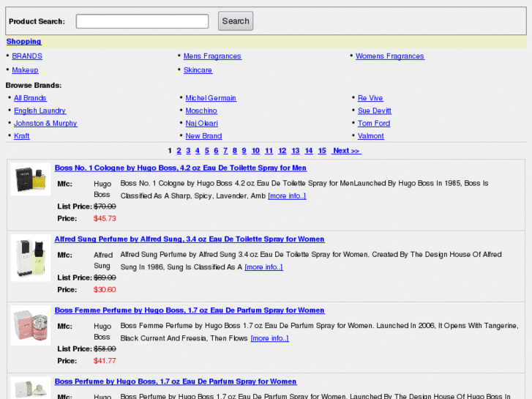Select the Johnston & Murphy brand
The image size is (532, 399).
(x=45, y=123)
